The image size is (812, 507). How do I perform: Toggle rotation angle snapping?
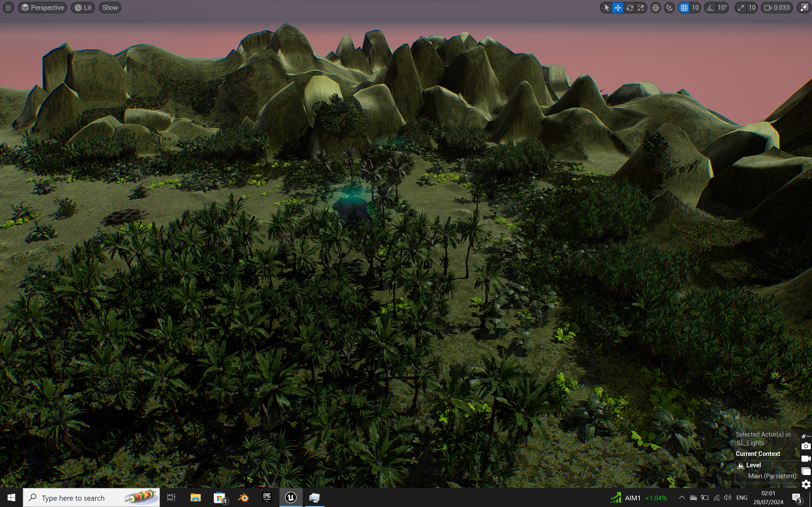(710, 7)
